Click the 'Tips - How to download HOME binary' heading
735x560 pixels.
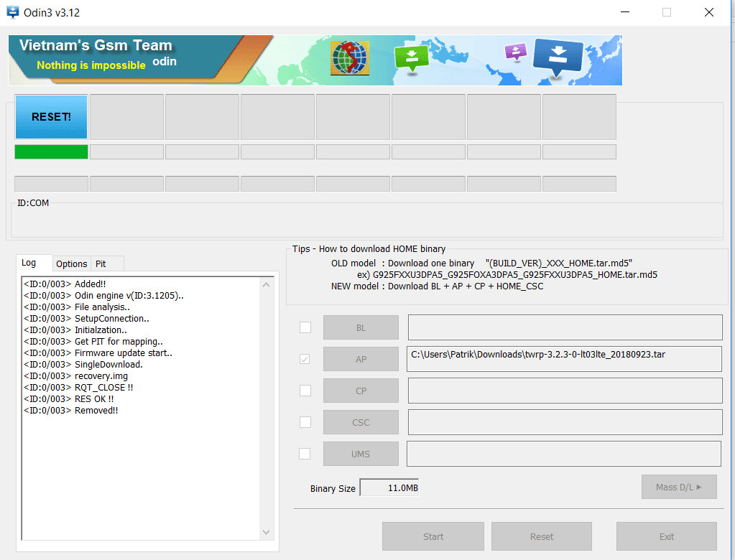(369, 248)
